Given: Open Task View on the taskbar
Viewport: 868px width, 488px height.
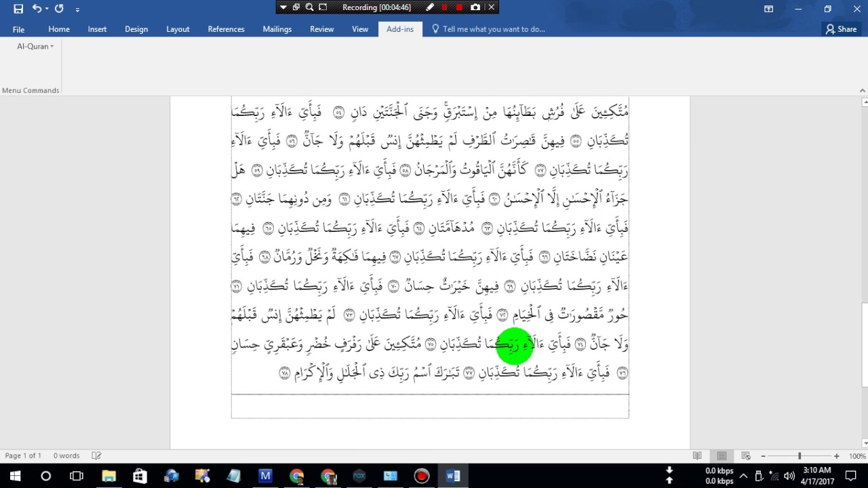Looking at the screenshot, I should coord(77,476).
